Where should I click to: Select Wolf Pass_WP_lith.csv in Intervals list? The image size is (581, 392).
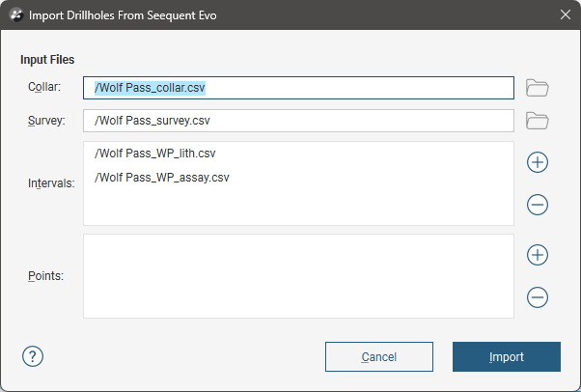coord(155,154)
